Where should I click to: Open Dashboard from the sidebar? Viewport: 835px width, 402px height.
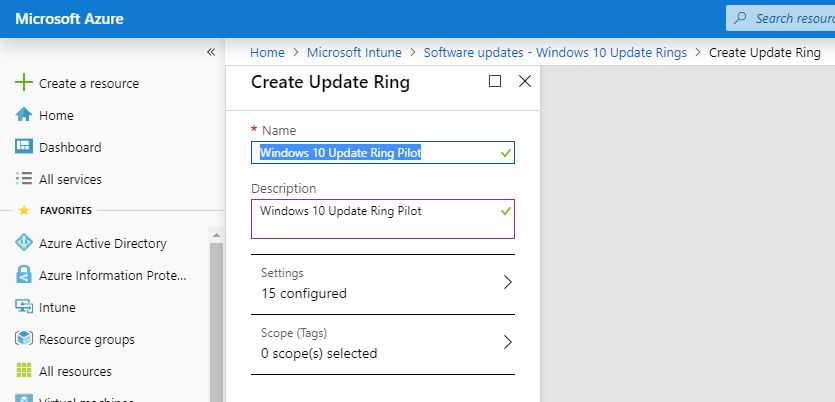tap(70, 147)
